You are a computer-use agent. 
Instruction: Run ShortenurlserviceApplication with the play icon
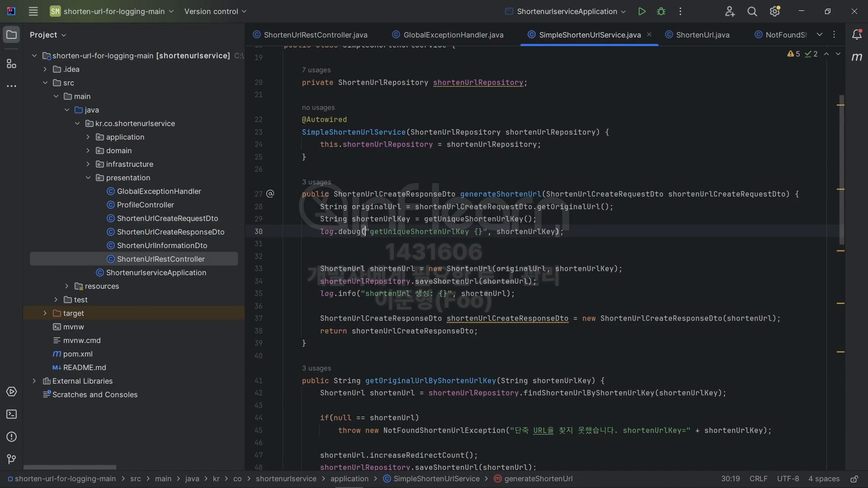642,11
